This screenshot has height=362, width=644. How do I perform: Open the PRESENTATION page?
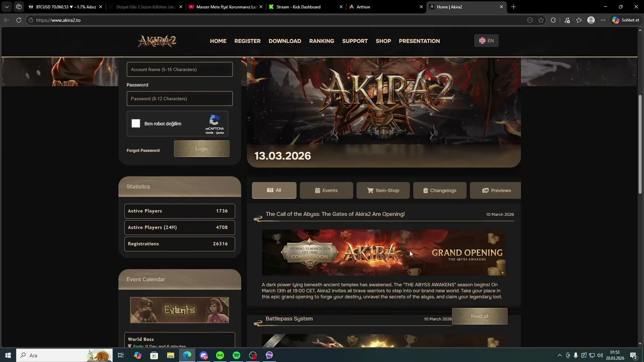click(419, 41)
